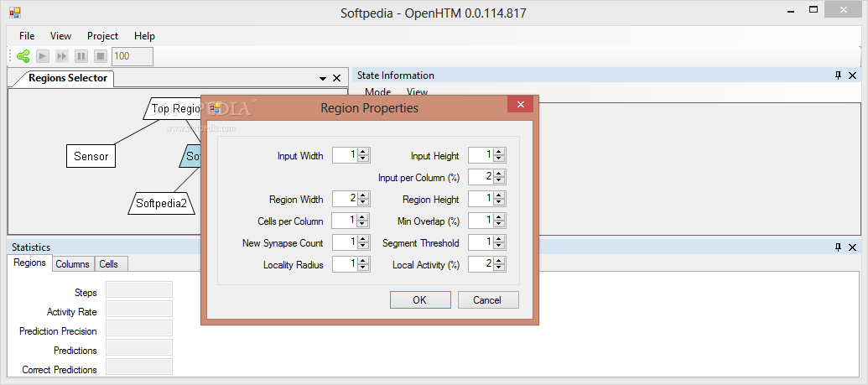Click the Stop button in toolbar
The width and height of the screenshot is (868, 385).
(100, 56)
